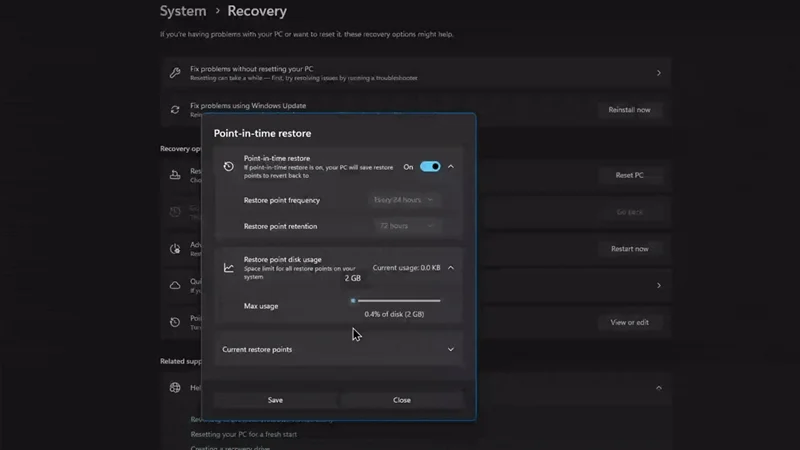The width and height of the screenshot is (800, 450).
Task: Open Fix problems without resetting your PC
Action: click(x=416, y=73)
